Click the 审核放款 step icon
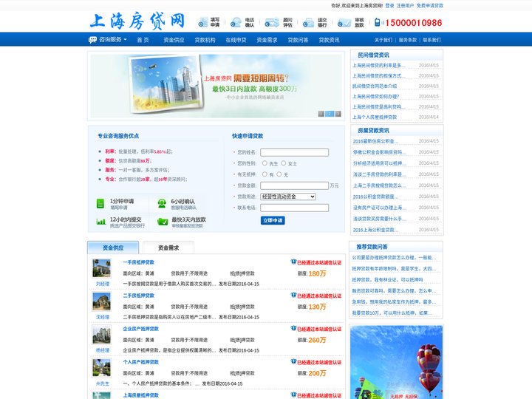The height and width of the screenshot is (399, 532). coord(344,22)
